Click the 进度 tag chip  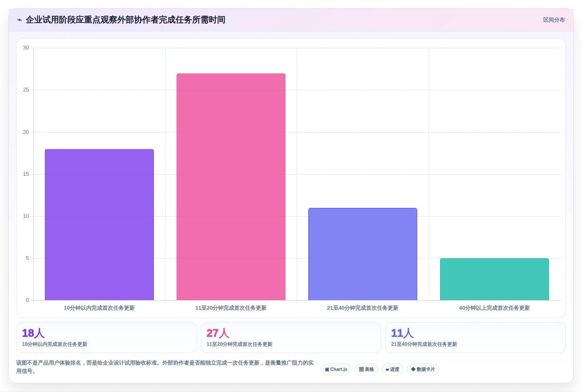[392, 369]
